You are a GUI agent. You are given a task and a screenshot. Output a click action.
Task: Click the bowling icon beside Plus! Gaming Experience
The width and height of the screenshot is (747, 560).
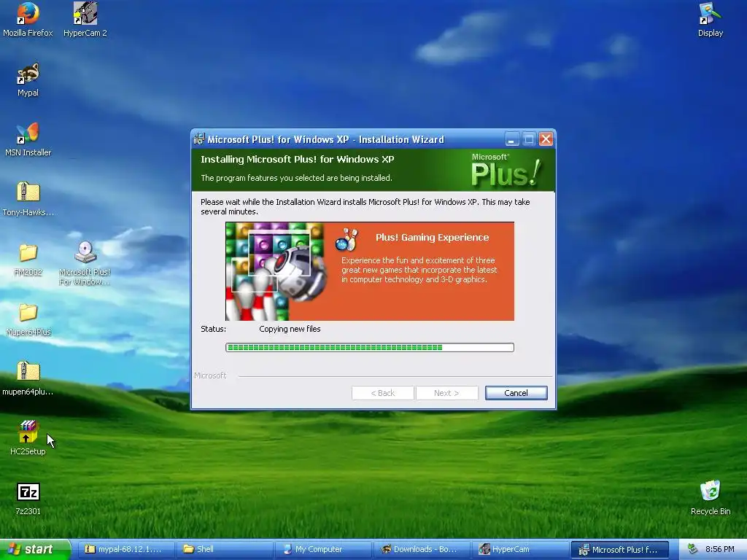347,239
